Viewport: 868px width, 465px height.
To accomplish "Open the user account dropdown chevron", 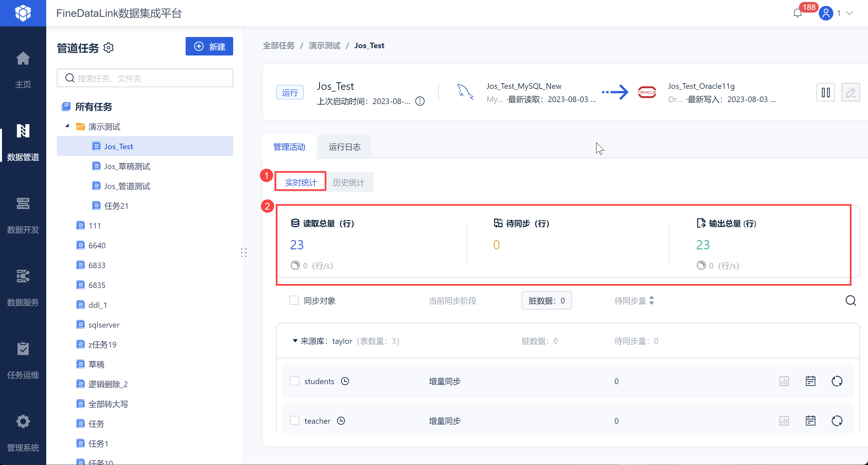I will tap(850, 13).
